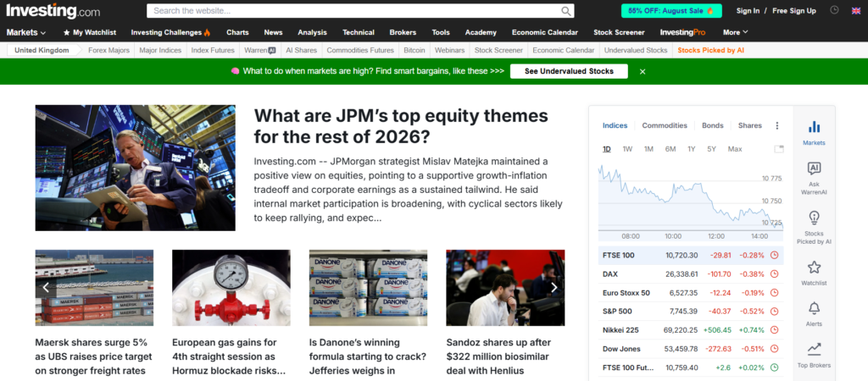The image size is (868, 381).
Task: Select the 1W chart range
Action: 627,149
